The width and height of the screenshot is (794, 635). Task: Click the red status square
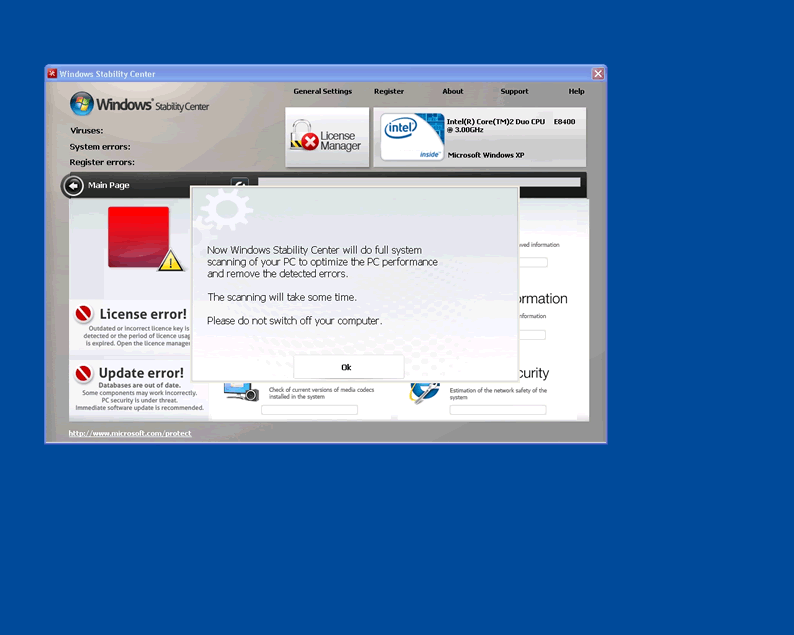tap(138, 236)
